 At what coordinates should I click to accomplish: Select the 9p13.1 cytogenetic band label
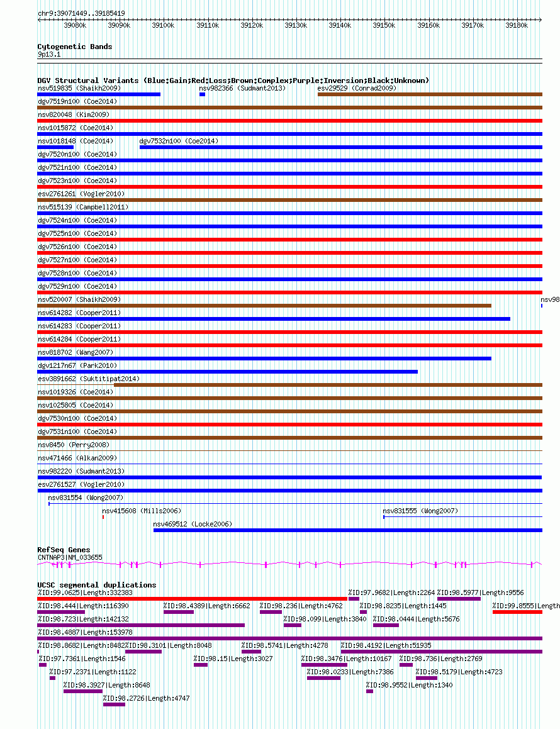click(x=49, y=54)
